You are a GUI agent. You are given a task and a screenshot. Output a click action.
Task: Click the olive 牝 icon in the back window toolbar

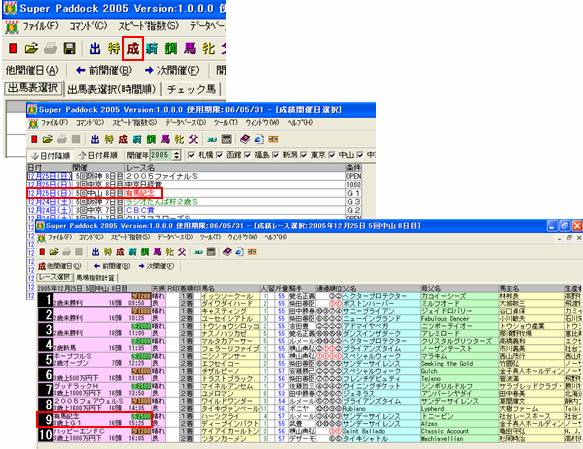pos(209,48)
